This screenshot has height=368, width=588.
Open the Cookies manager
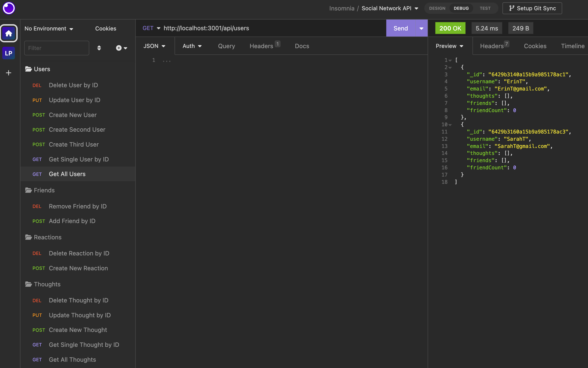(106, 28)
